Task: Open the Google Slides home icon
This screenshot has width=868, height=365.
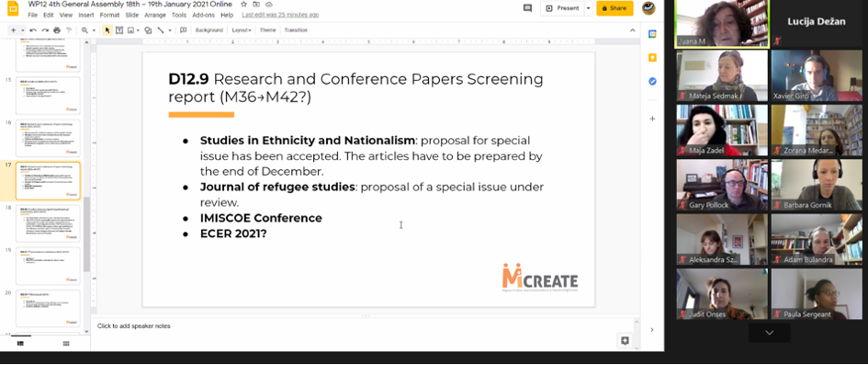Action: [x=13, y=9]
